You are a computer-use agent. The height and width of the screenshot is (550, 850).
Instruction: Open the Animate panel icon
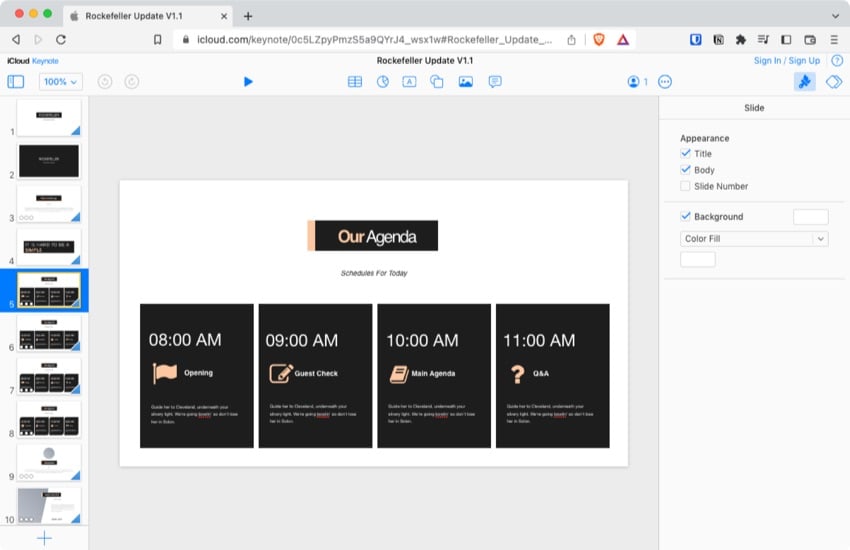click(833, 82)
